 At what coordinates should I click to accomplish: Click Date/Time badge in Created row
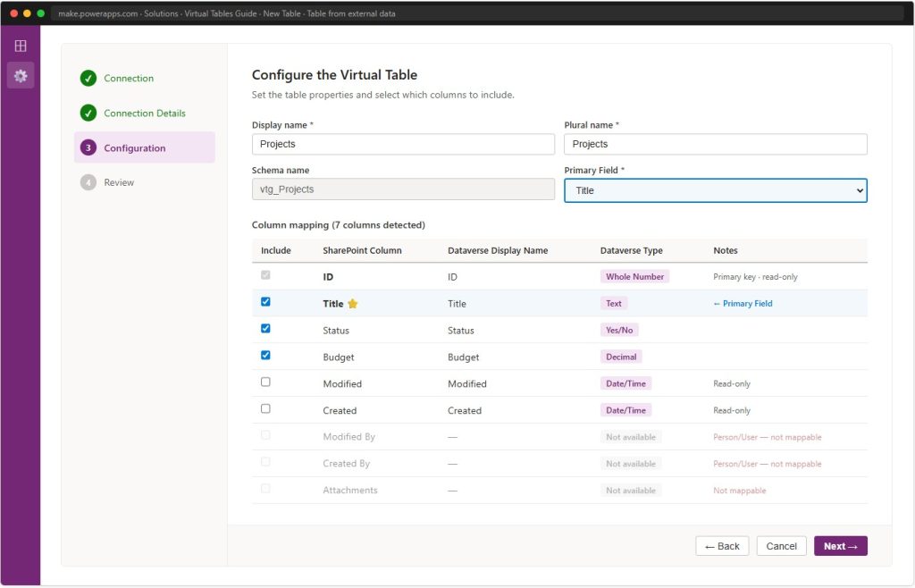tap(625, 411)
